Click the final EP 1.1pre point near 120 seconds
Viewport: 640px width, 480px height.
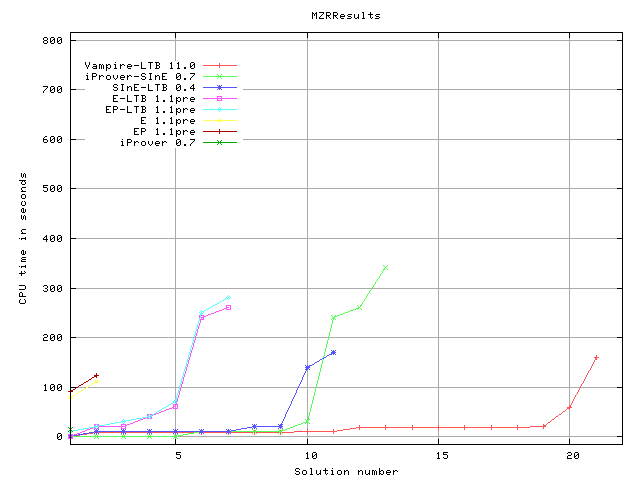coord(96,376)
